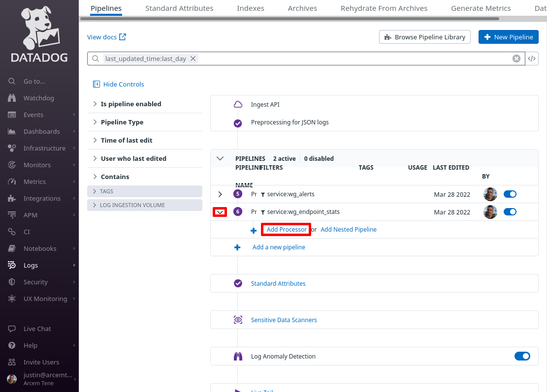Click Browse Pipeline Library button
Screen dimensions: 547x392
pyautogui.click(x=424, y=37)
